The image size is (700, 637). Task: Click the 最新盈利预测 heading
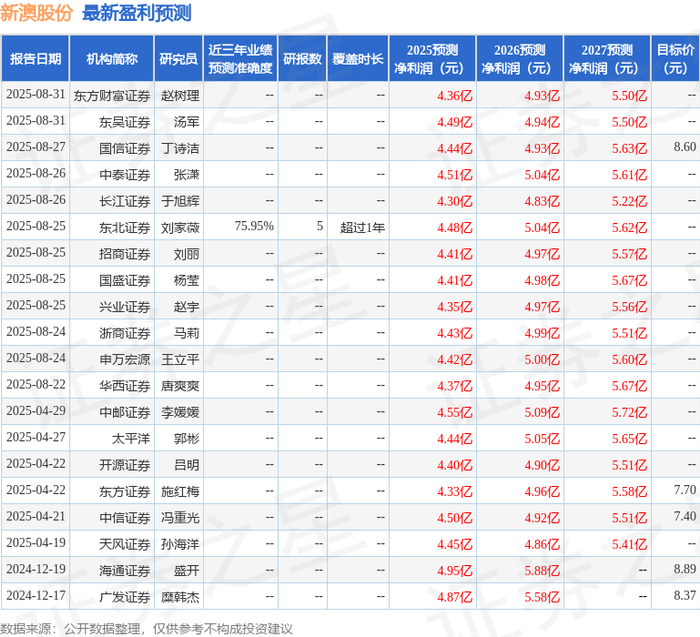[137, 12]
